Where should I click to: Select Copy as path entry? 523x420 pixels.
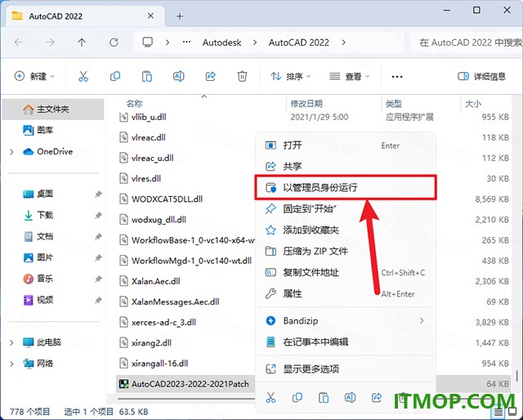pyautogui.click(x=346, y=273)
